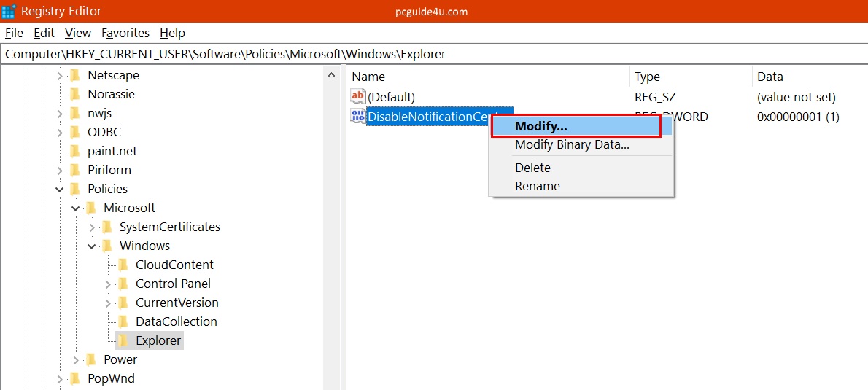
Task: Click Rename in the context menu
Action: pos(537,186)
